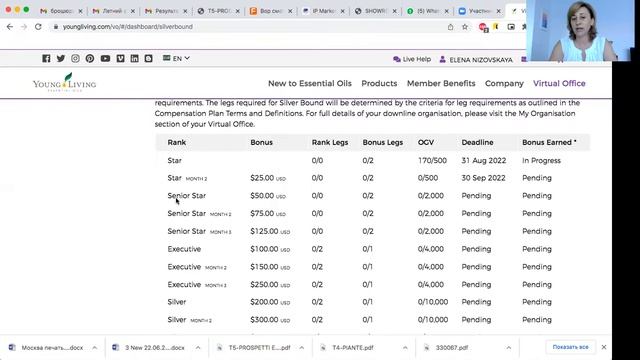Click the site lock icon

(x=56, y=27)
